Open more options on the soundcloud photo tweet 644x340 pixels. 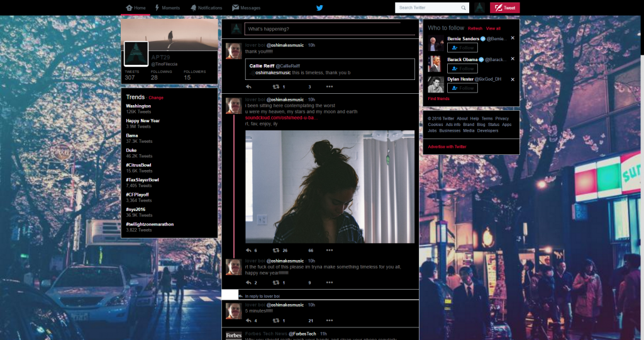click(330, 250)
